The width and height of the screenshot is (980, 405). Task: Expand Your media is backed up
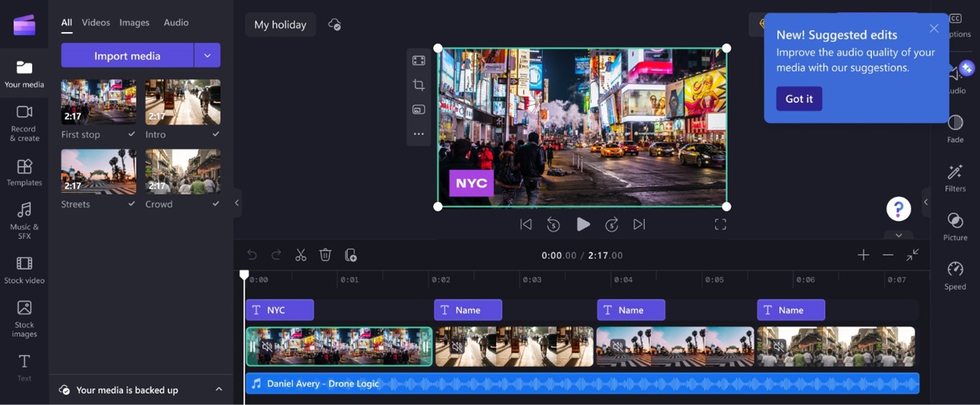tap(219, 389)
